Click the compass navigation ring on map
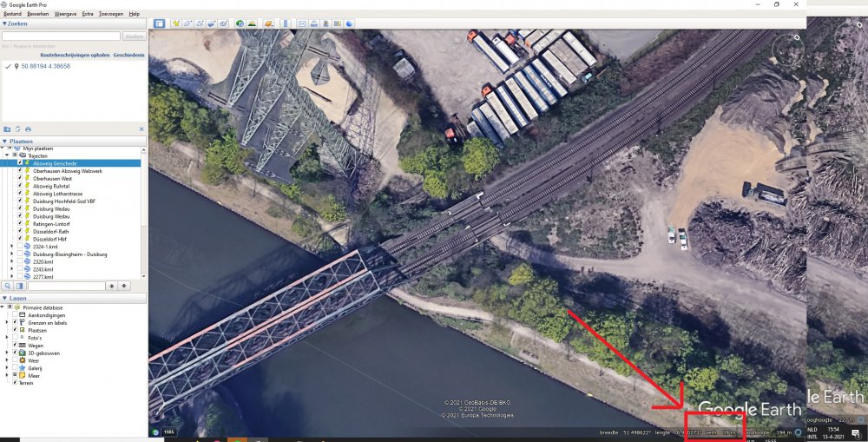 (x=788, y=51)
